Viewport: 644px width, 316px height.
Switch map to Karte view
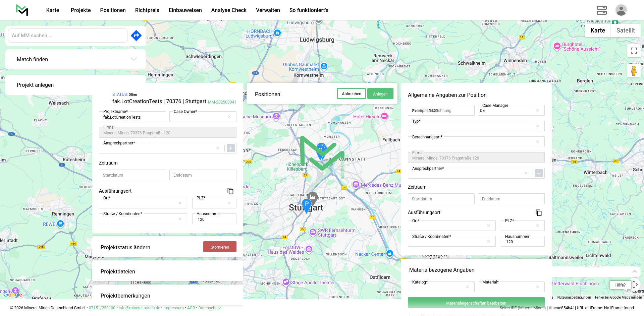click(x=597, y=30)
